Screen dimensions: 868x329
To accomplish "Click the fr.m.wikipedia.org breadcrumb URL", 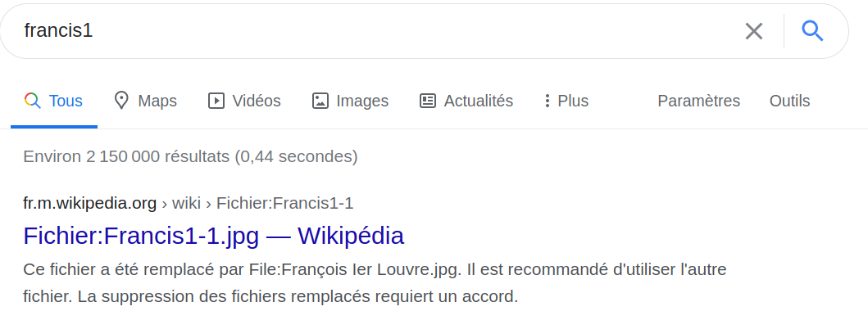I will tap(90, 203).
